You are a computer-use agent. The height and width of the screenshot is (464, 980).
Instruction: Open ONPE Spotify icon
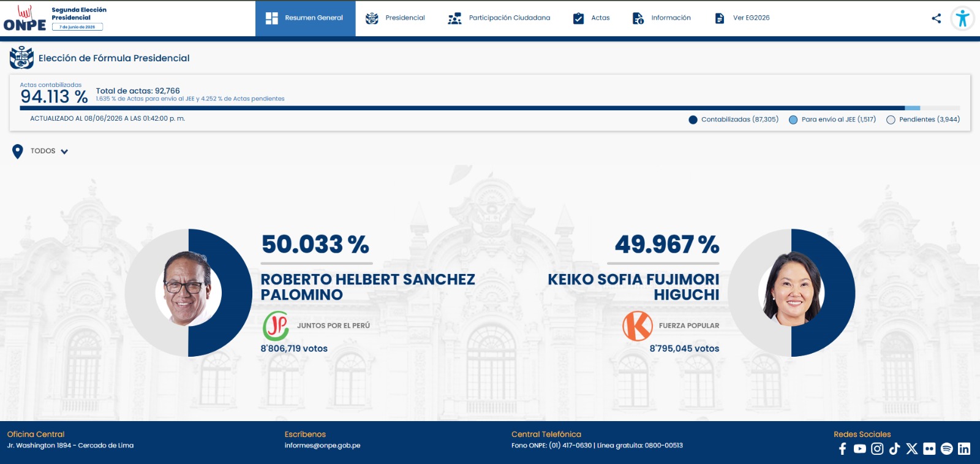pos(947,449)
